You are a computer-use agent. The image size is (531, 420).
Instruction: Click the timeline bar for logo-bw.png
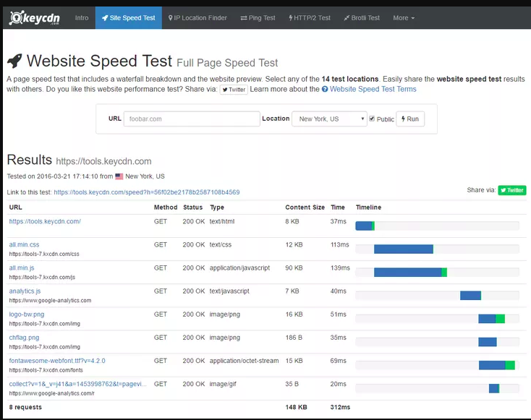coord(492,319)
